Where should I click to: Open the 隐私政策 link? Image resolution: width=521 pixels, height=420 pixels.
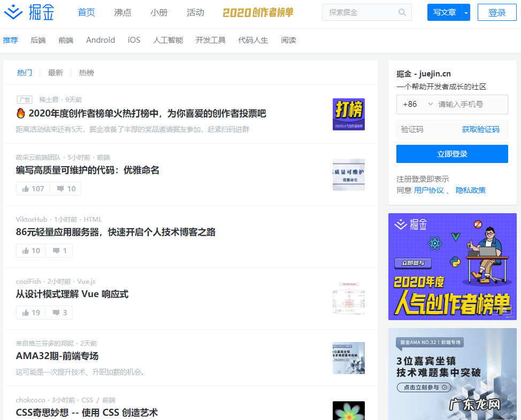click(x=470, y=190)
